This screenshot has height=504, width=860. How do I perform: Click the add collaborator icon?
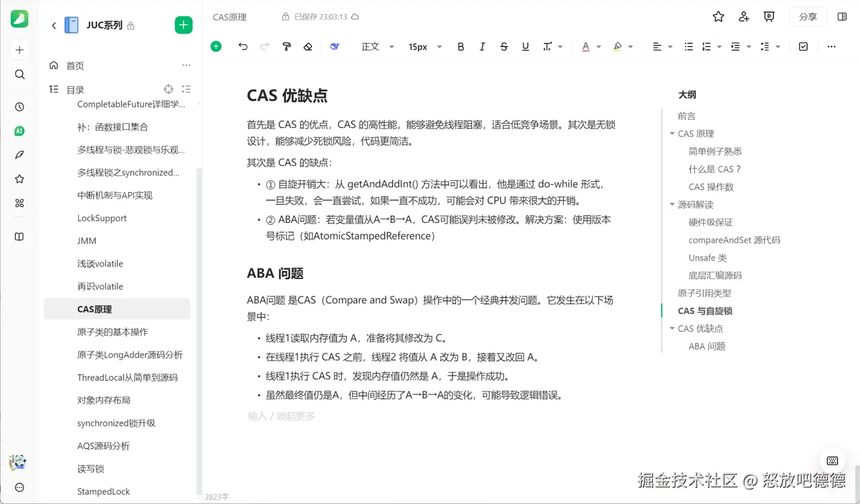pyautogui.click(x=743, y=17)
